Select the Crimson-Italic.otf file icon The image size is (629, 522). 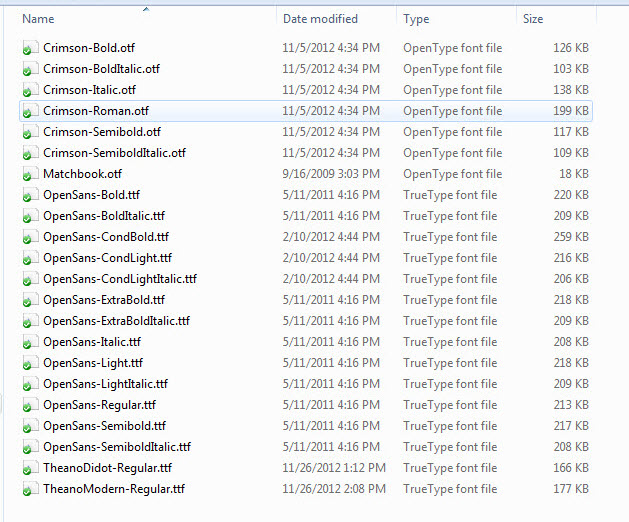(29, 90)
